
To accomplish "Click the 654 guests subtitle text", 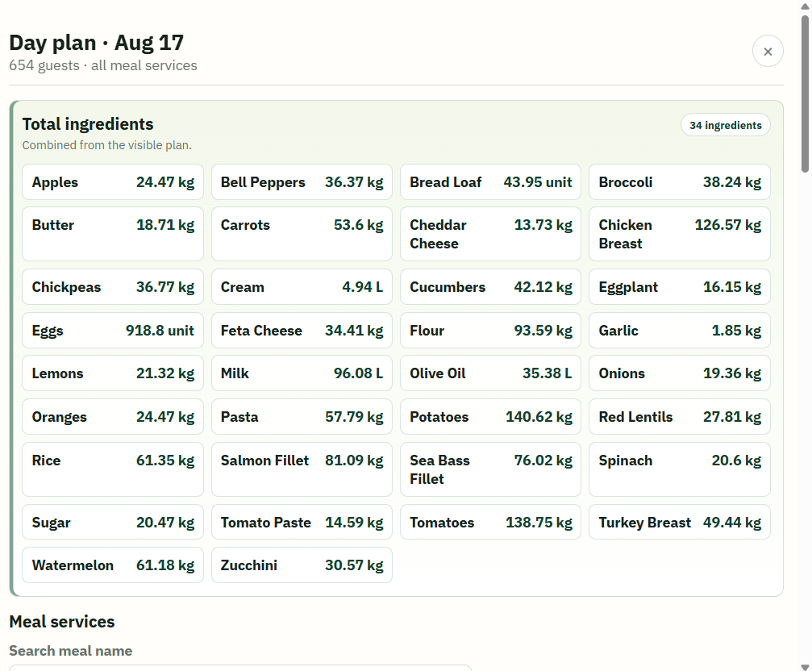I will click(103, 65).
